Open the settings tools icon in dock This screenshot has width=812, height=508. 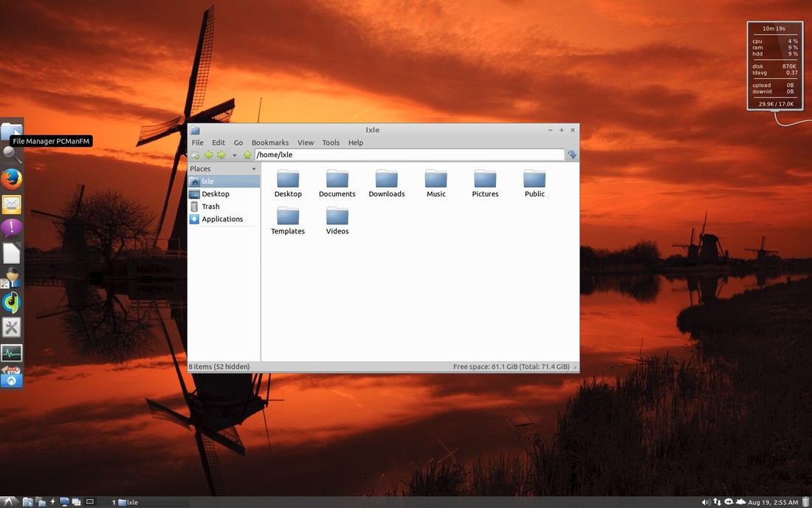click(11, 328)
